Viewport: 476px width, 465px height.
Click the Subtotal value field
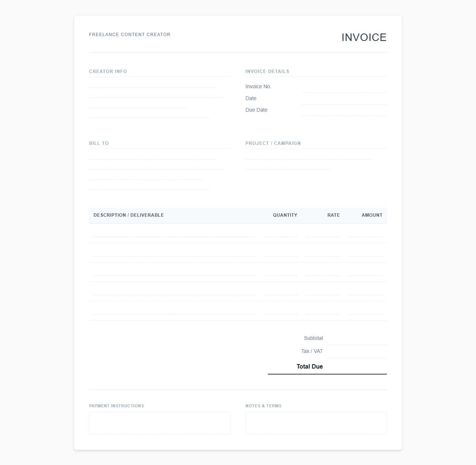click(x=357, y=339)
